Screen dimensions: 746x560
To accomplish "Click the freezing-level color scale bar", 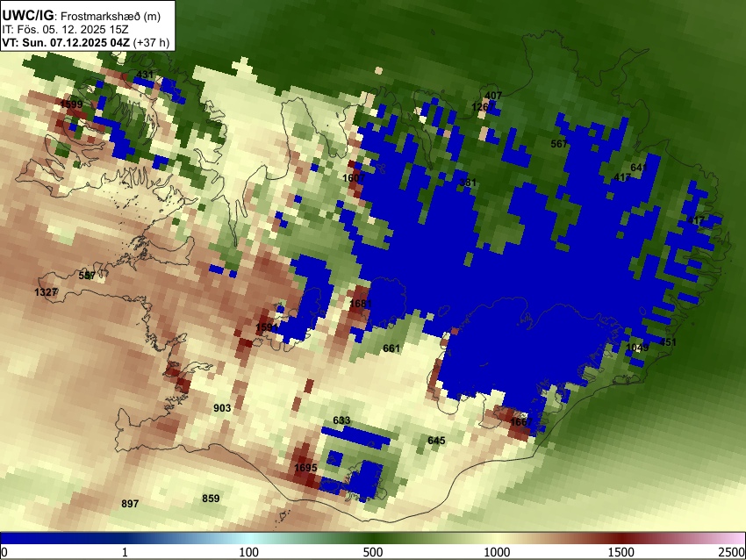I will tap(373, 538).
